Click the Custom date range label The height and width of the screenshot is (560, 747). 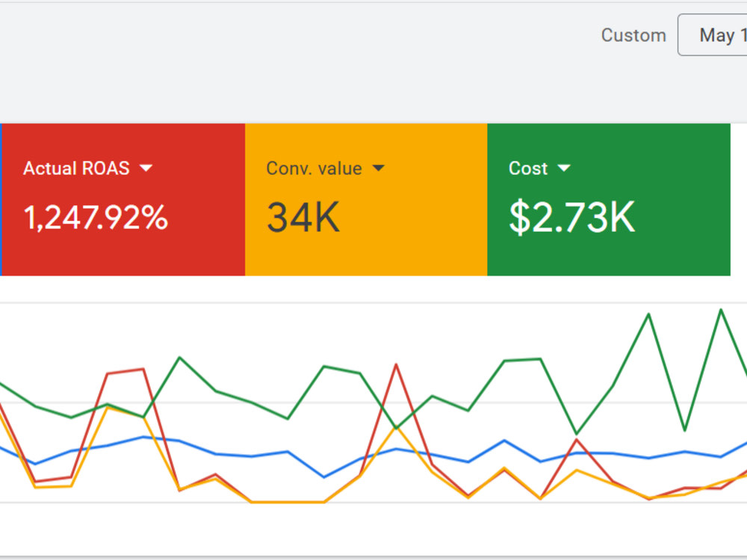633,35
